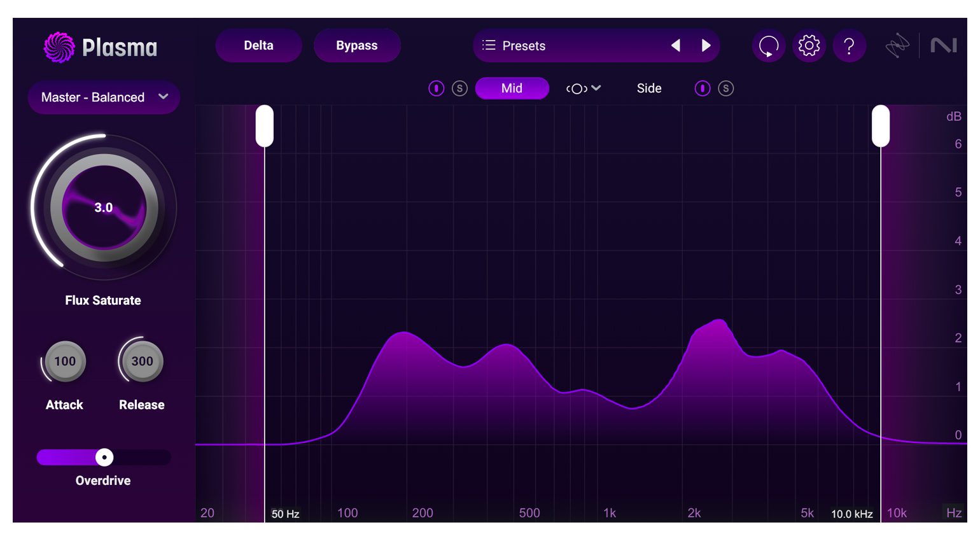Toggle Side channel bypass power icon
This screenshot has width=980, height=541.
[x=702, y=88]
